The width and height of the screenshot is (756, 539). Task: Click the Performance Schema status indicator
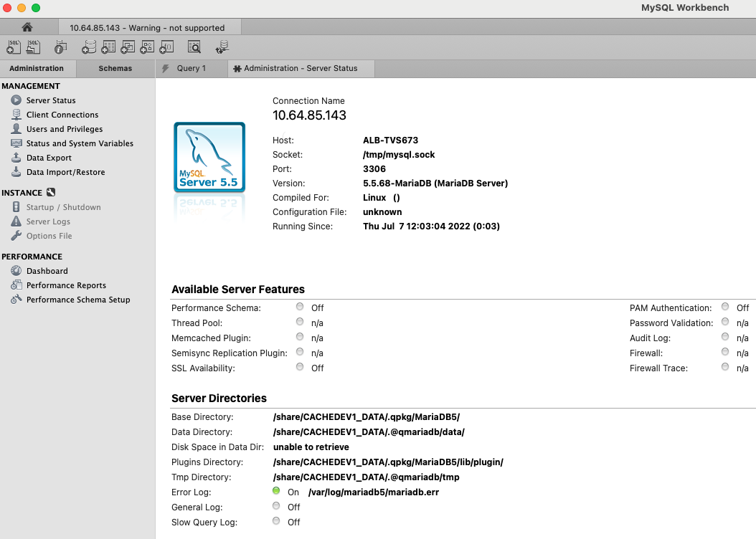click(300, 307)
